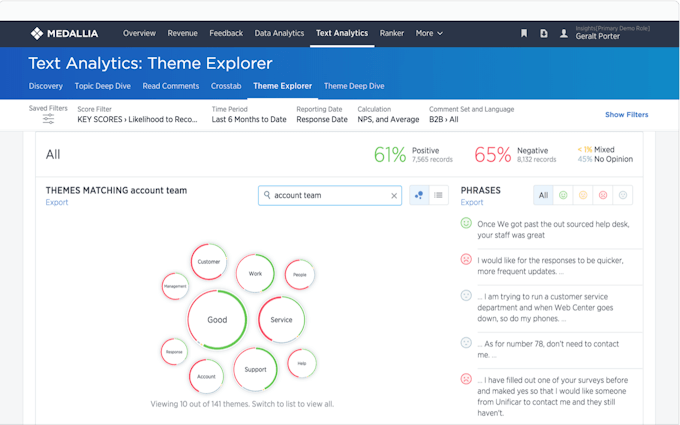Click the Medallia logo
Image resolution: width=680 pixels, height=425 pixels.
64,33
